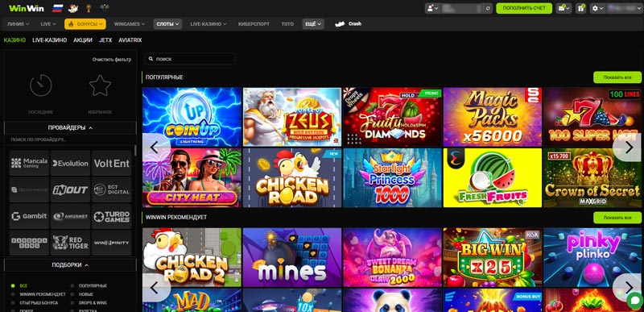Select the DROPS & WINS collection filter

coord(89,302)
